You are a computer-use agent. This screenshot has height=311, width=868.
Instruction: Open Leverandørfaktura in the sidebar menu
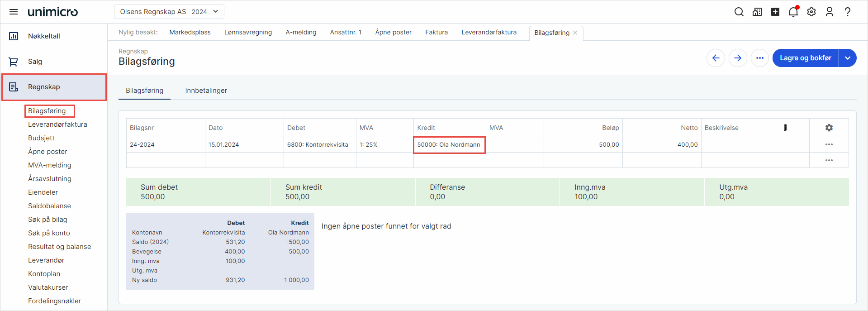[x=57, y=124]
